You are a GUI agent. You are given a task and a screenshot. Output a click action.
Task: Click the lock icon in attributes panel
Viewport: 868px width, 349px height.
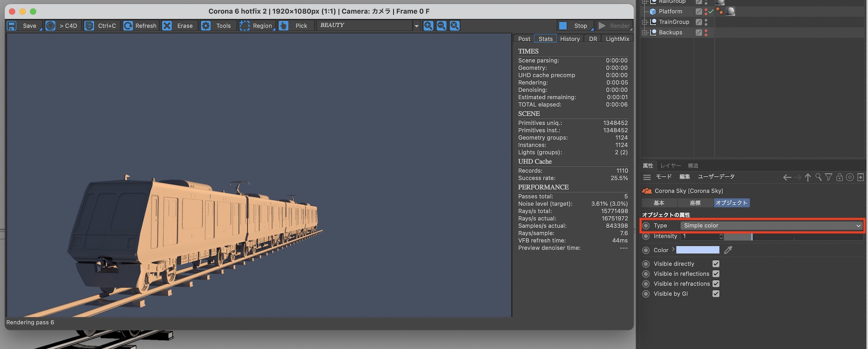pyautogui.click(x=839, y=177)
